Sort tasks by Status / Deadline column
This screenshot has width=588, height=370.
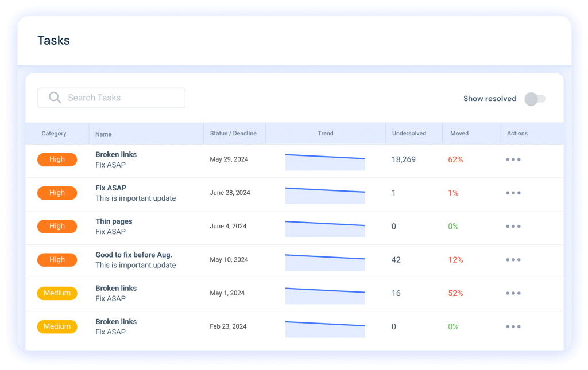pyautogui.click(x=234, y=133)
